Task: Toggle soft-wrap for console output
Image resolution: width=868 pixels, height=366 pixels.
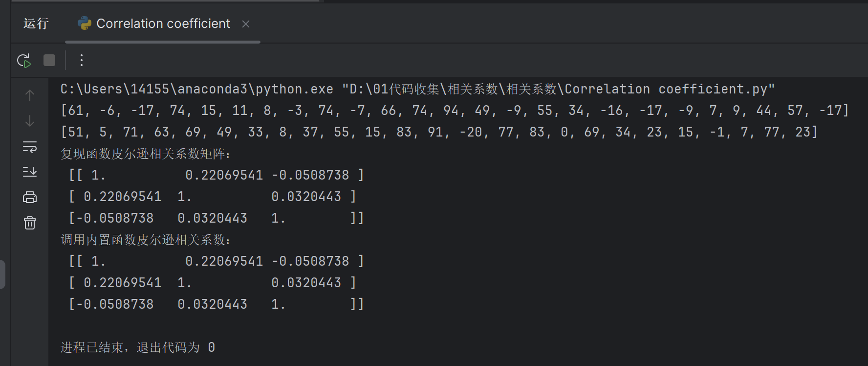Action: pyautogui.click(x=30, y=147)
